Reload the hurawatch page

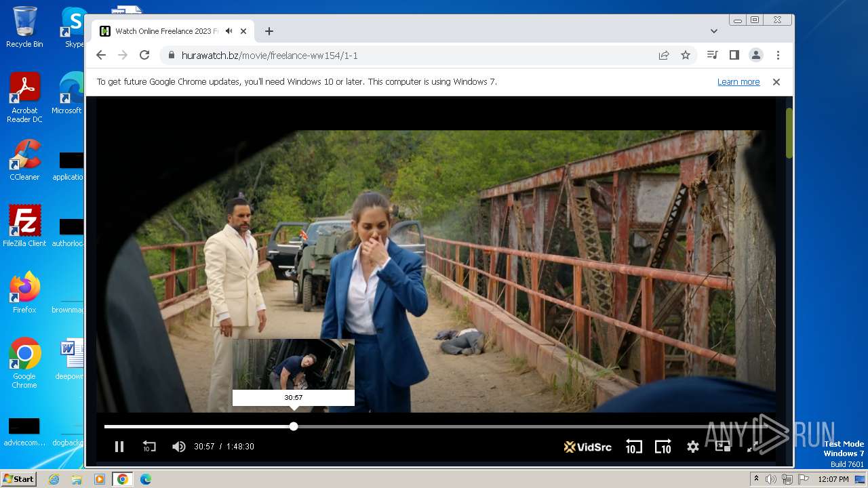point(144,56)
